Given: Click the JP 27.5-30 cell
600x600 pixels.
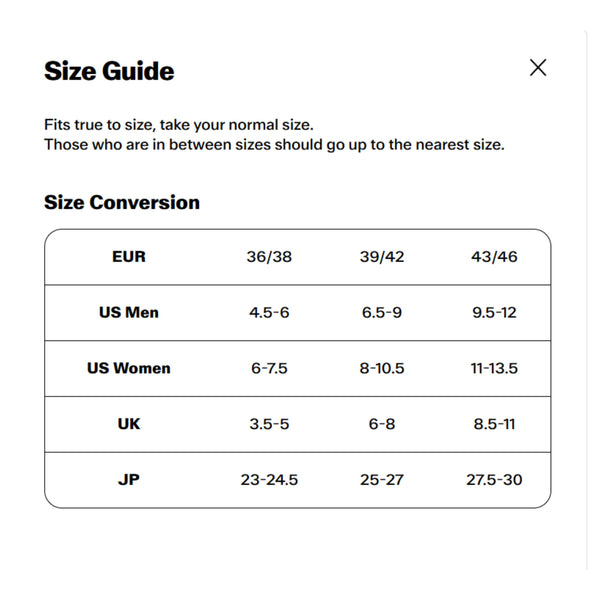Looking at the screenshot, I should click(494, 480).
